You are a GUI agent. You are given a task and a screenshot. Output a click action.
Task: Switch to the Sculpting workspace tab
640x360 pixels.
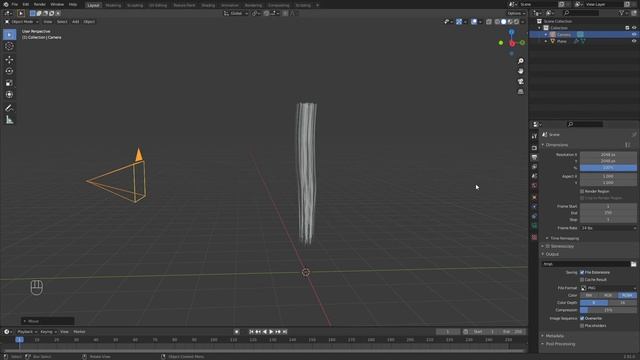click(135, 5)
